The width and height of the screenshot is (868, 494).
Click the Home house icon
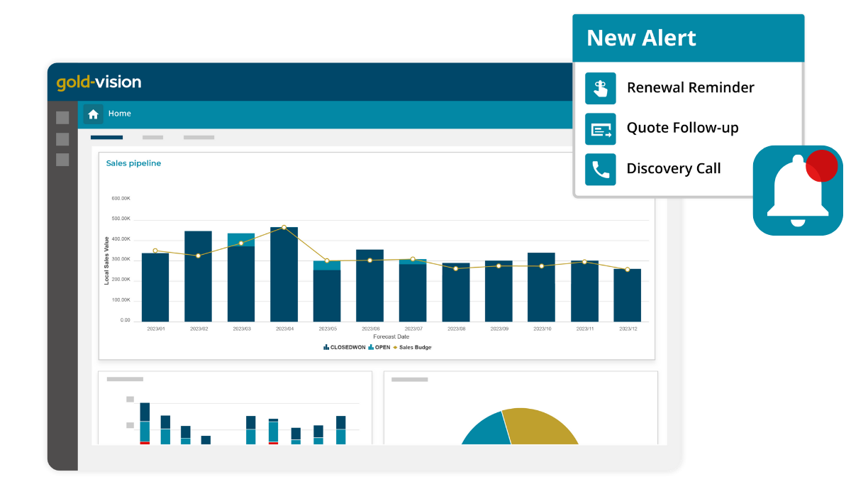(x=93, y=114)
